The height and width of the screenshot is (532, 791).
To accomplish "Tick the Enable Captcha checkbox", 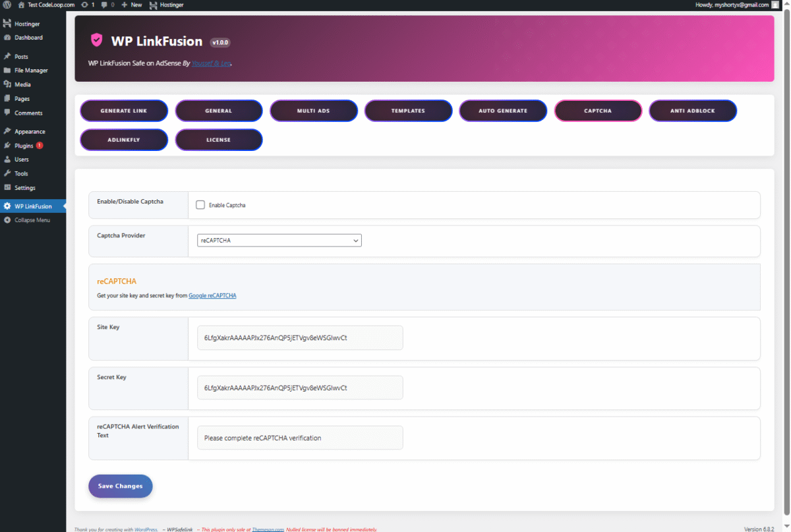I will click(x=200, y=205).
